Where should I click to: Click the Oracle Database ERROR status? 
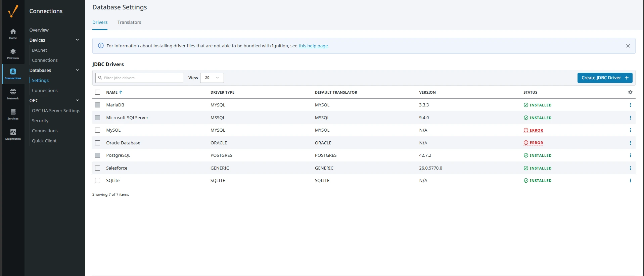533,143
